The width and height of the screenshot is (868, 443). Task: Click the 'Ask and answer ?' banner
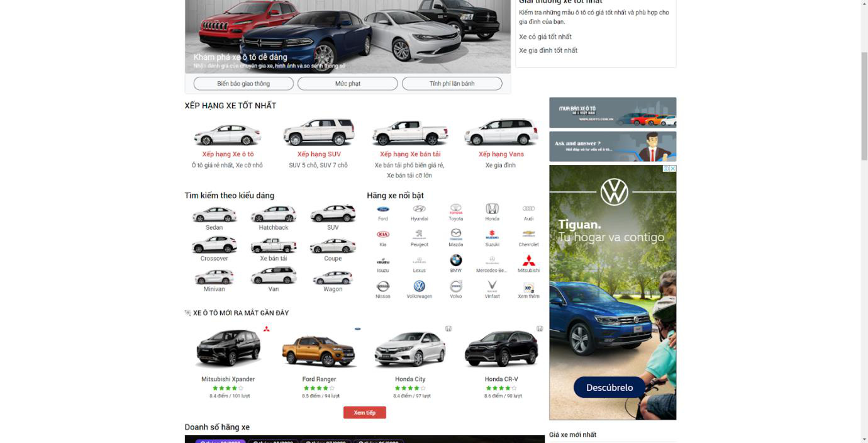click(613, 146)
